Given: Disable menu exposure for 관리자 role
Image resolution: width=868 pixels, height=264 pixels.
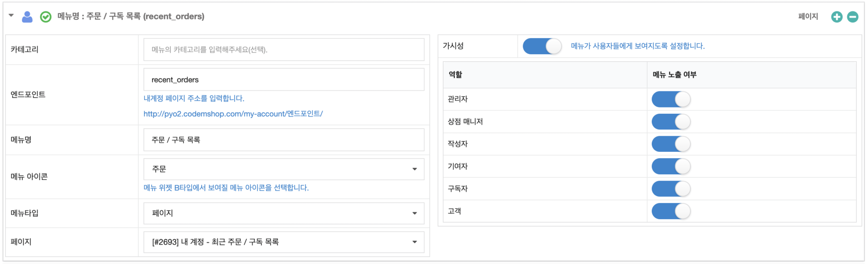Looking at the screenshot, I should pyautogui.click(x=671, y=99).
